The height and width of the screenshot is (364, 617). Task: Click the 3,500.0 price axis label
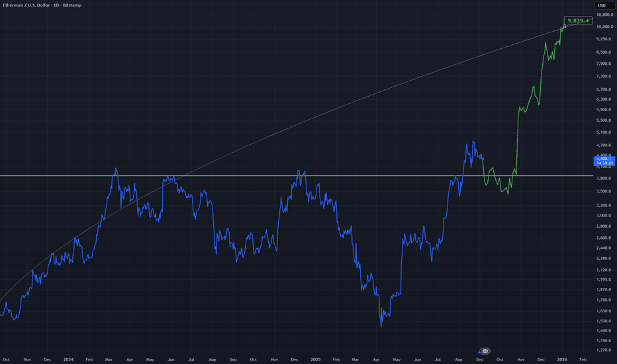pyautogui.click(x=604, y=191)
